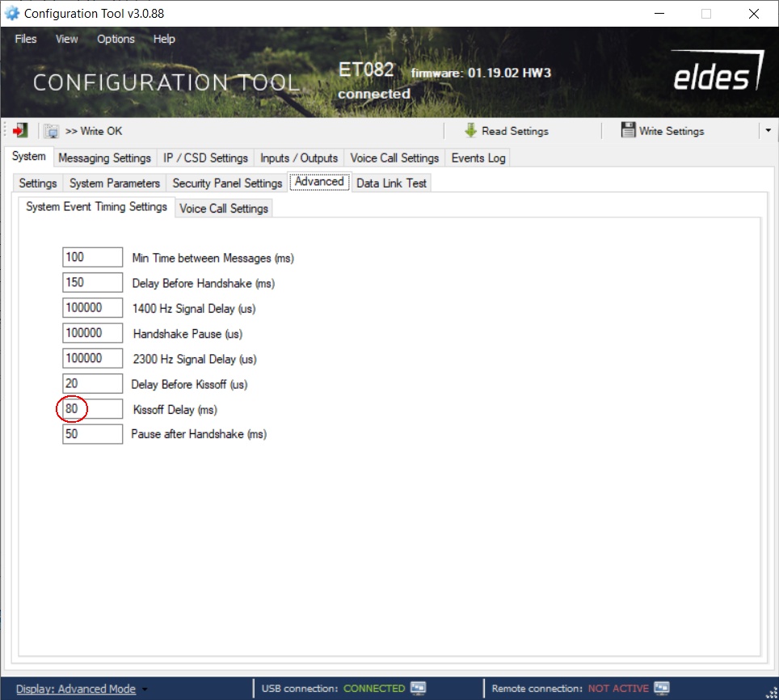Screen dimensions: 779x700
Task: Select the Settings sub-tab
Action: [x=38, y=183]
